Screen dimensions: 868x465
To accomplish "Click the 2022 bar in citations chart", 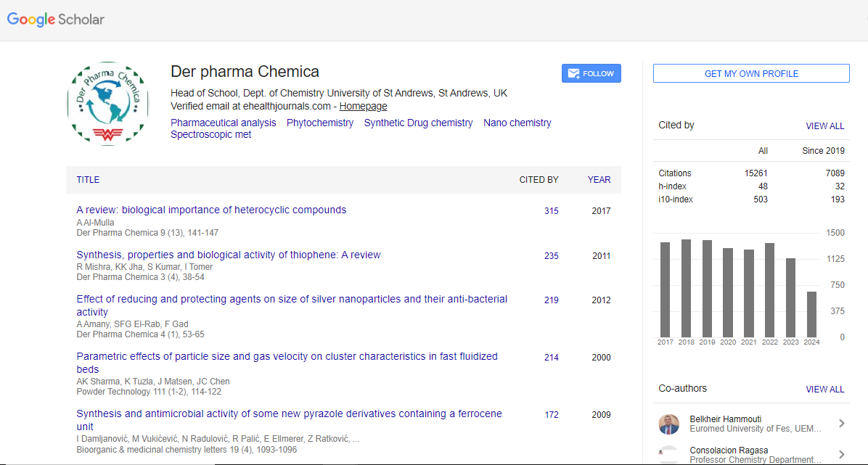I will (x=769, y=289).
